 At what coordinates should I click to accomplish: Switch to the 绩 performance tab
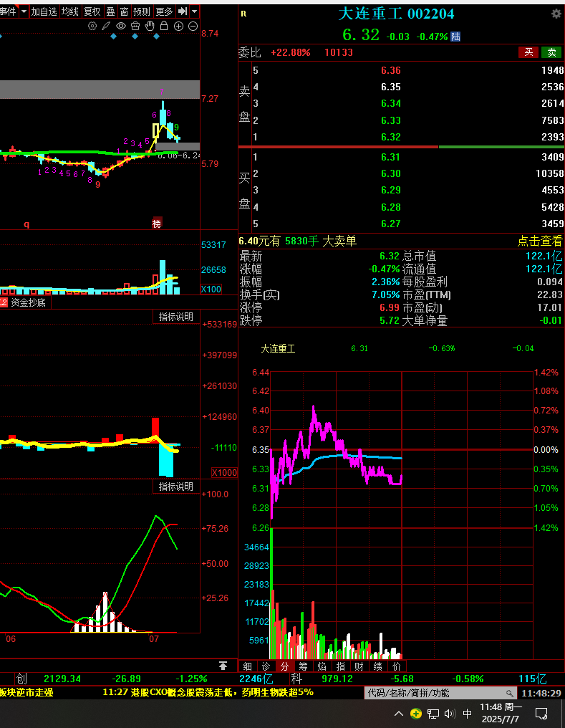[x=378, y=666]
